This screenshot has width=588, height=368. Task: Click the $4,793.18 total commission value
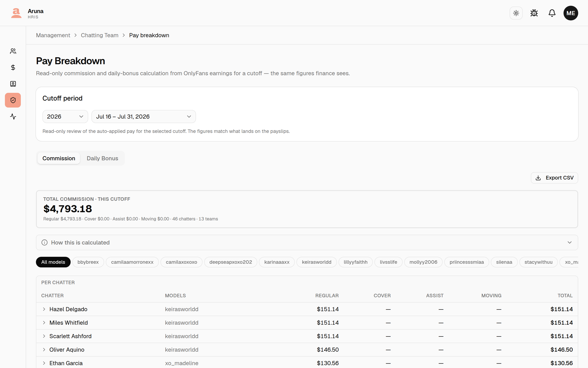click(x=68, y=209)
